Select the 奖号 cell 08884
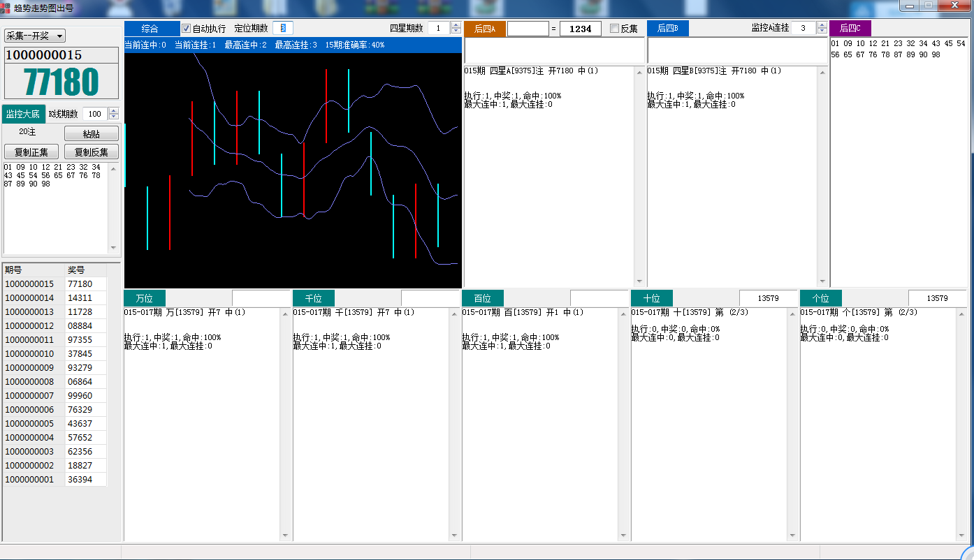974x560 pixels. click(x=86, y=326)
